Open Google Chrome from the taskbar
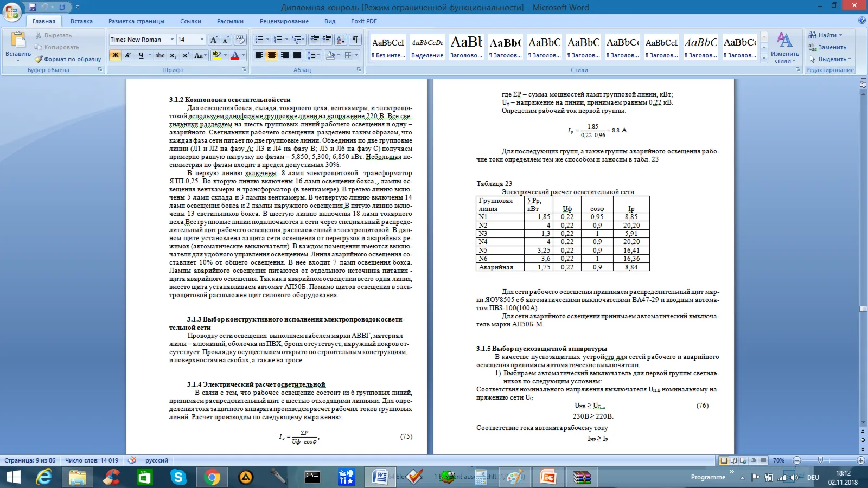The width and height of the screenshot is (868, 488). (x=212, y=477)
